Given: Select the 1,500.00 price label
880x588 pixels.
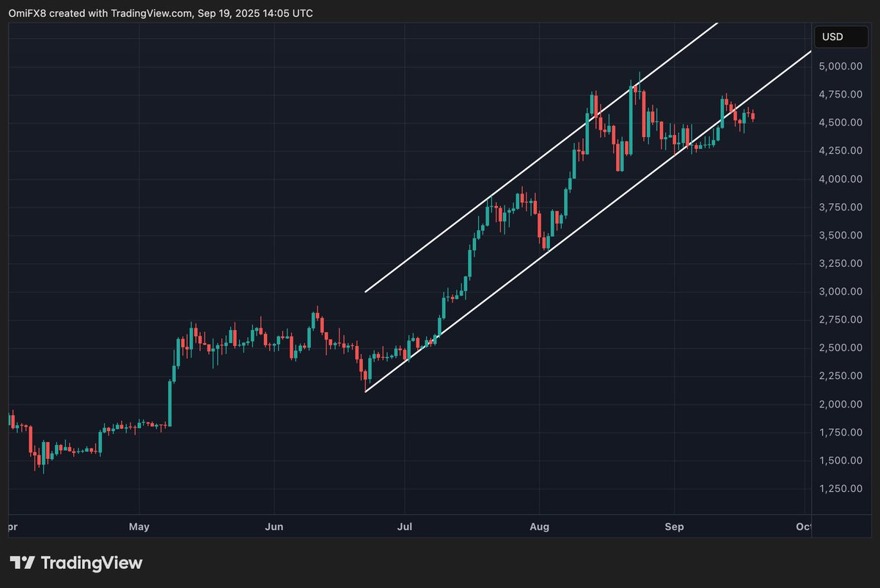Looking at the screenshot, I should (842, 460).
